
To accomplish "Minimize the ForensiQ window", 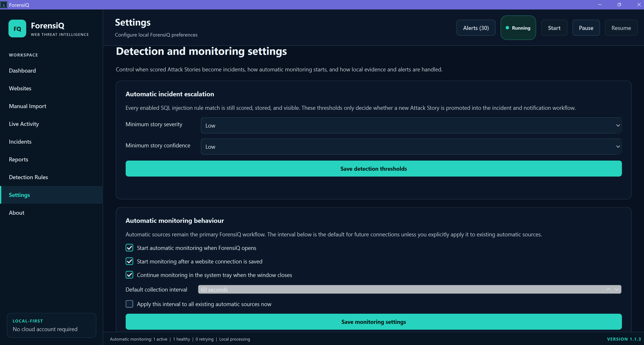I will pyautogui.click(x=600, y=5).
